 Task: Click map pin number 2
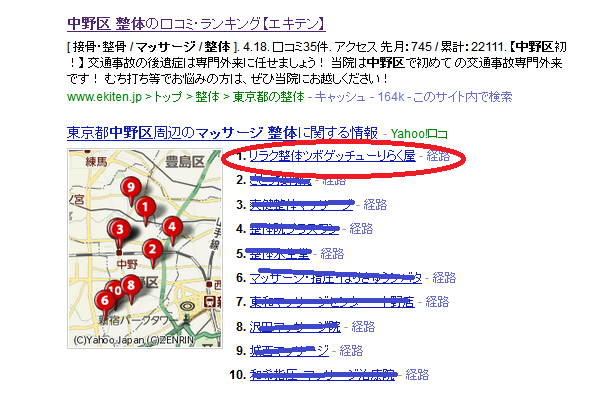pyautogui.click(x=153, y=250)
